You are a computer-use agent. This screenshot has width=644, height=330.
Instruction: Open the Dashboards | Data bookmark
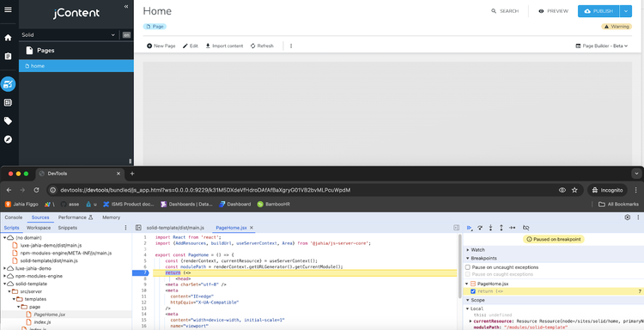[187, 205]
